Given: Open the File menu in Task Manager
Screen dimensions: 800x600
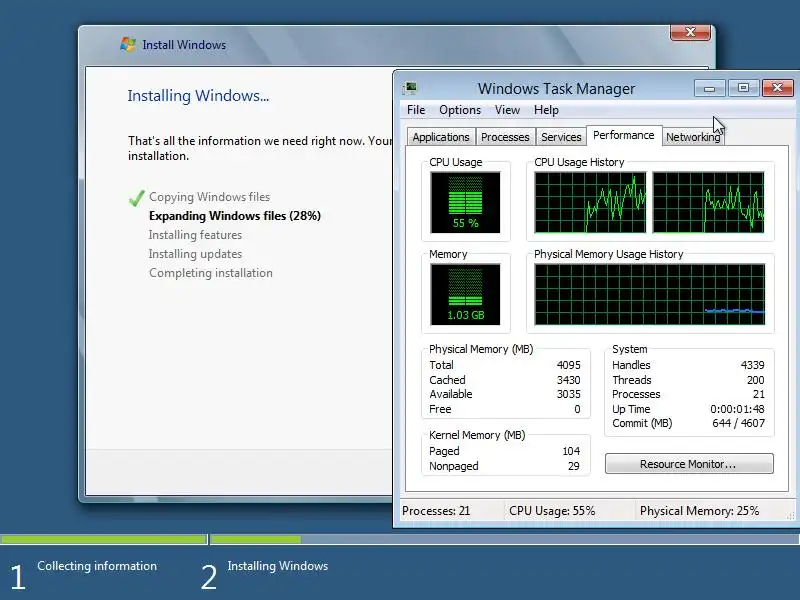Looking at the screenshot, I should [x=416, y=110].
